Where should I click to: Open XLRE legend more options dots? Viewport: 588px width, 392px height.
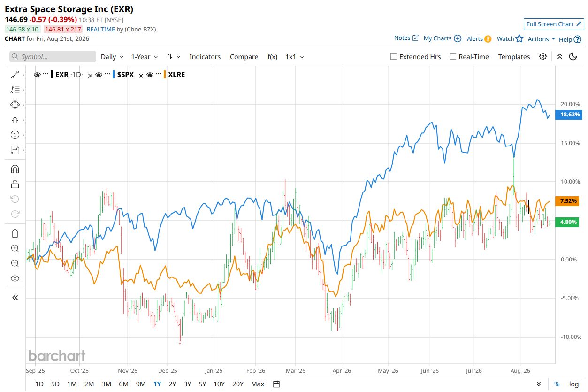click(x=159, y=74)
